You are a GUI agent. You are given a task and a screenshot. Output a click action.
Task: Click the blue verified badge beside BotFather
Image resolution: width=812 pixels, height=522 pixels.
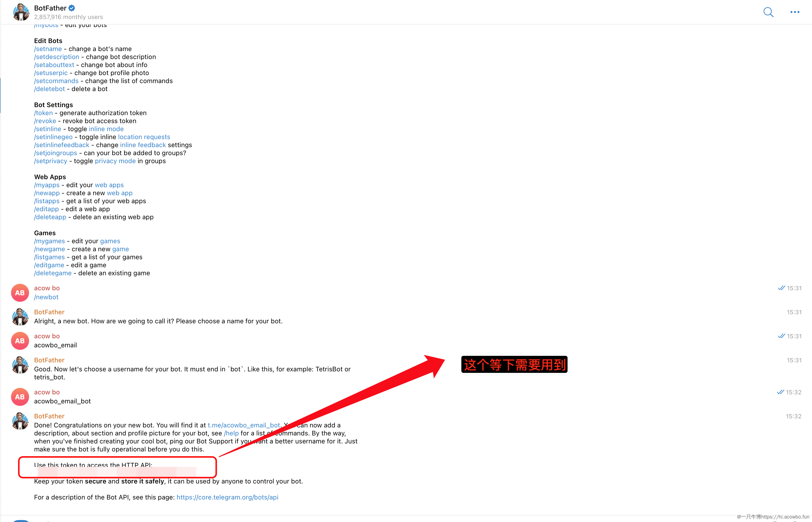pos(72,8)
